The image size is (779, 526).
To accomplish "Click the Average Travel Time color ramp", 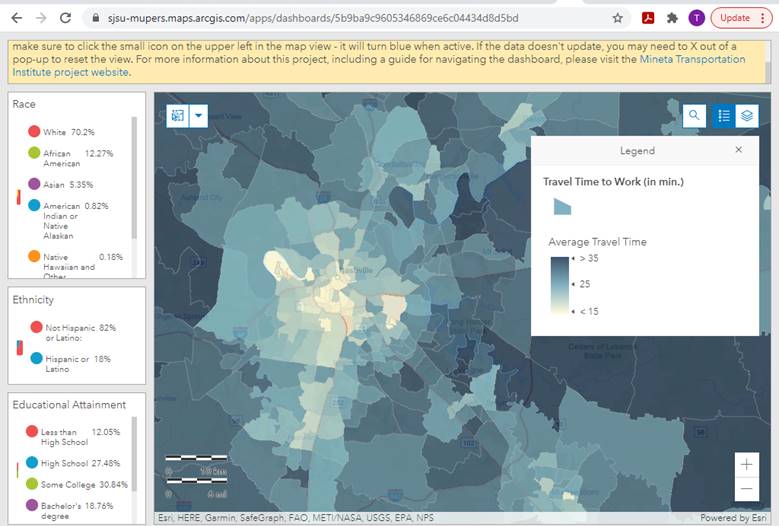I will tap(559, 285).
